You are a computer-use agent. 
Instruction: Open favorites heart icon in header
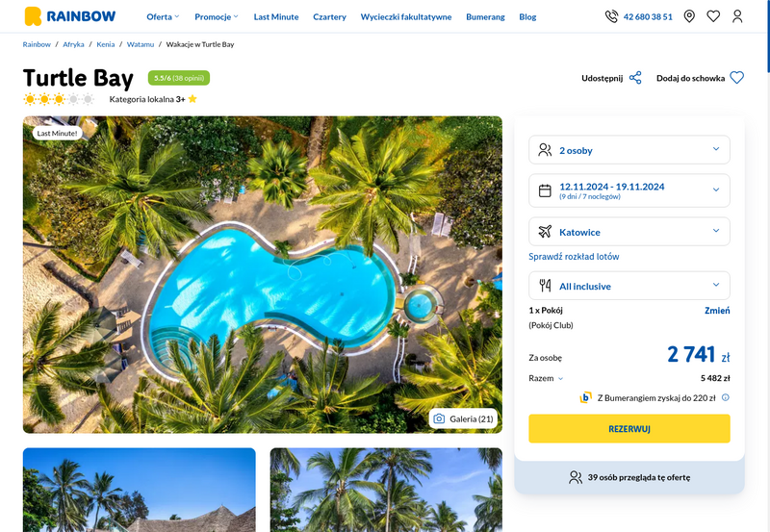pyautogui.click(x=713, y=16)
